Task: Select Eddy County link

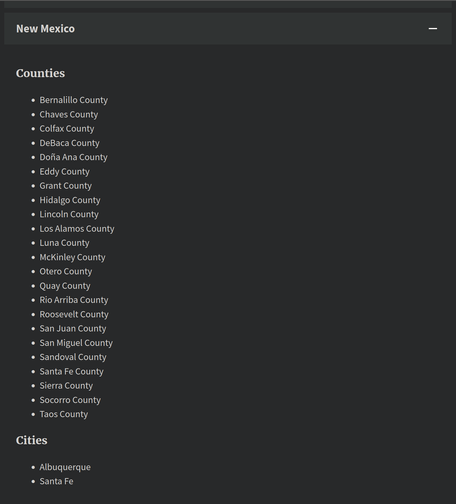Action: pos(64,172)
